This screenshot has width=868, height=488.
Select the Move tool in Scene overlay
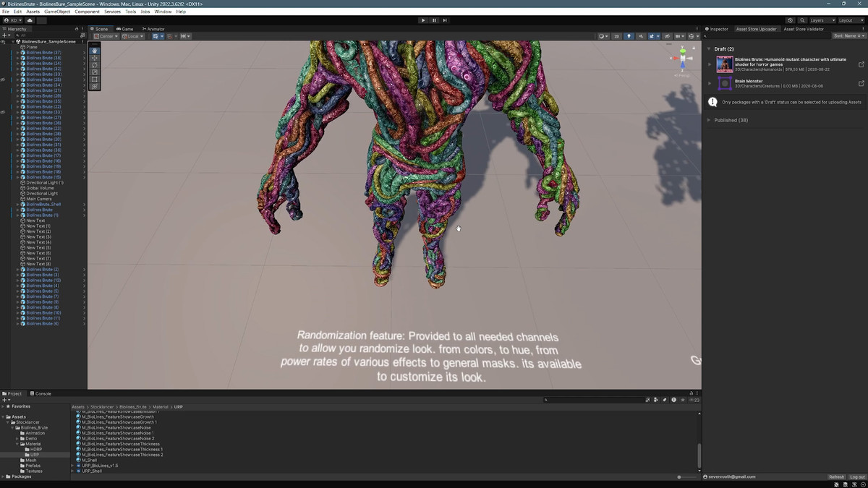point(94,57)
